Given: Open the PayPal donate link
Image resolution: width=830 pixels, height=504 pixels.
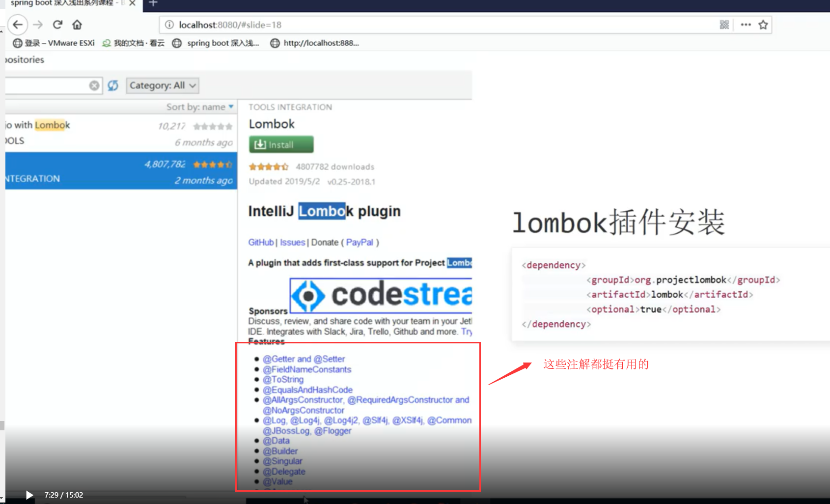Looking at the screenshot, I should tap(360, 242).
